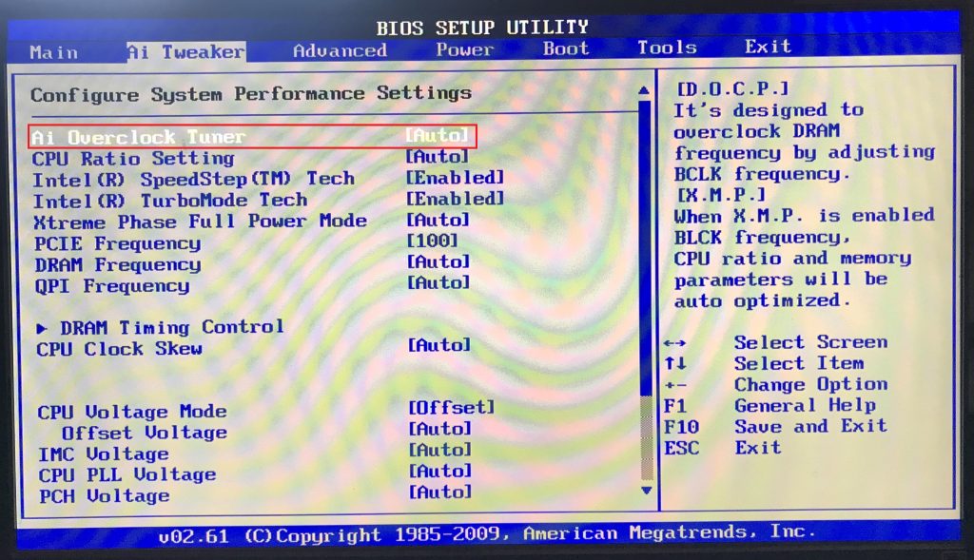Open the Ai Overclock Tuner Auto option
The width and height of the screenshot is (974, 560).
pyautogui.click(x=438, y=136)
